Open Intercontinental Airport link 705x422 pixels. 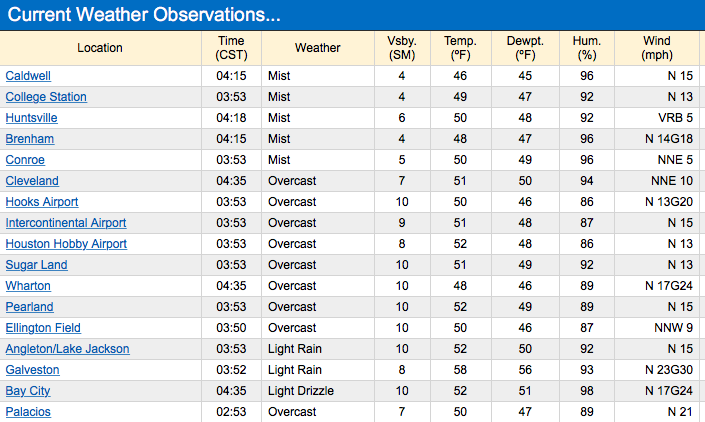pos(66,223)
